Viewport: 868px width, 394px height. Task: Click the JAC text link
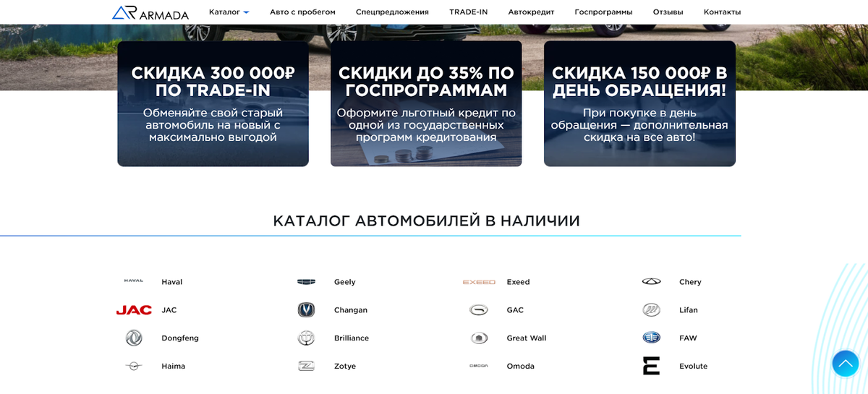pos(169,310)
